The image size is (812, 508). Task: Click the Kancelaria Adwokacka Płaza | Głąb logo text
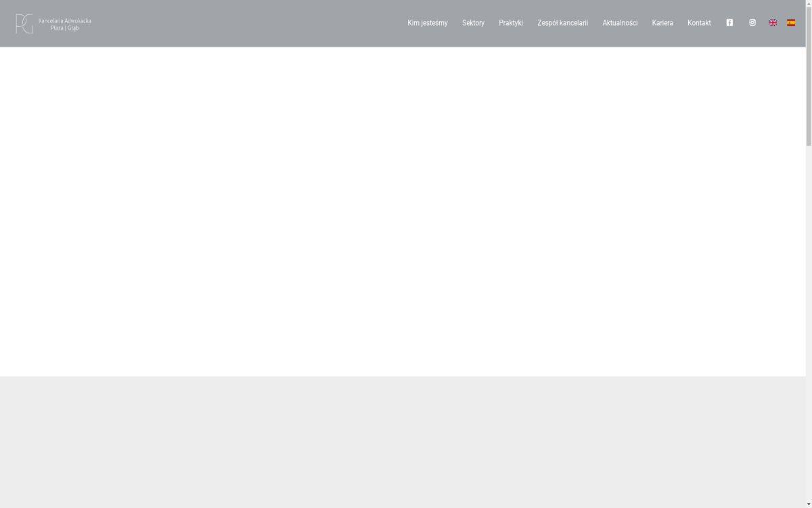click(65, 24)
